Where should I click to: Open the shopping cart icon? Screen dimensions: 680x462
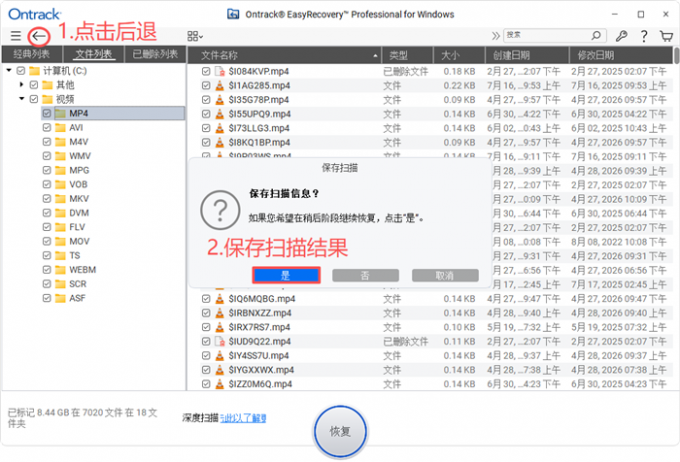(666, 36)
